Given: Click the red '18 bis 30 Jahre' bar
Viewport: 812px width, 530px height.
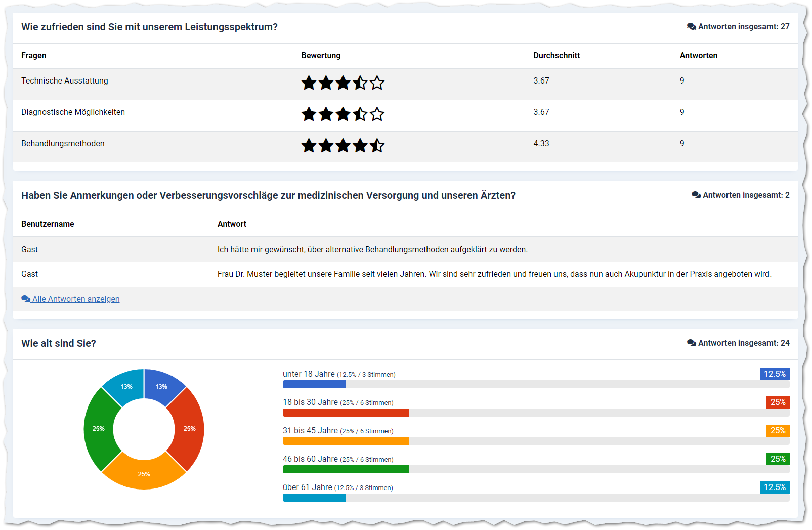Looking at the screenshot, I should [346, 413].
